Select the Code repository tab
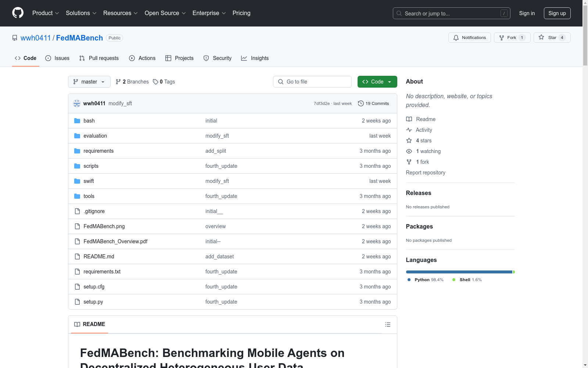This screenshot has height=368, width=588. coord(26,58)
